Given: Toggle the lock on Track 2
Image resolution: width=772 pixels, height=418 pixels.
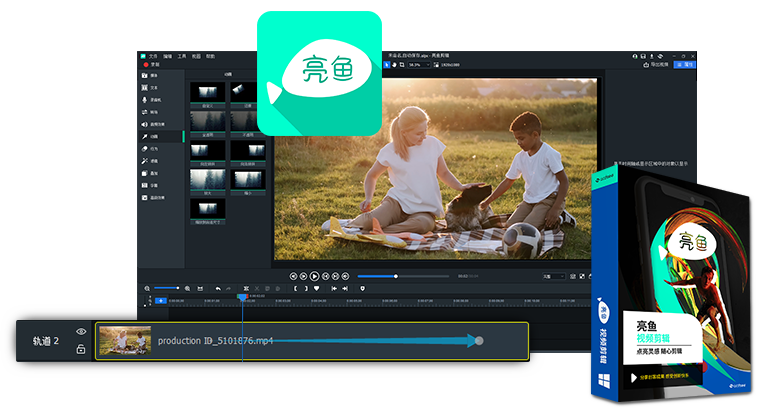Looking at the screenshot, I should click(x=81, y=349).
